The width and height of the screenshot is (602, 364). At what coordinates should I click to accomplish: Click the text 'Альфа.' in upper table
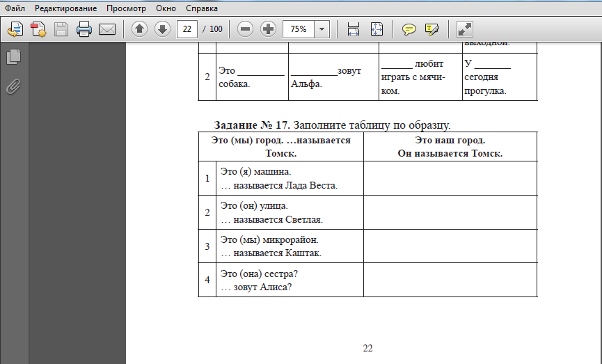306,84
